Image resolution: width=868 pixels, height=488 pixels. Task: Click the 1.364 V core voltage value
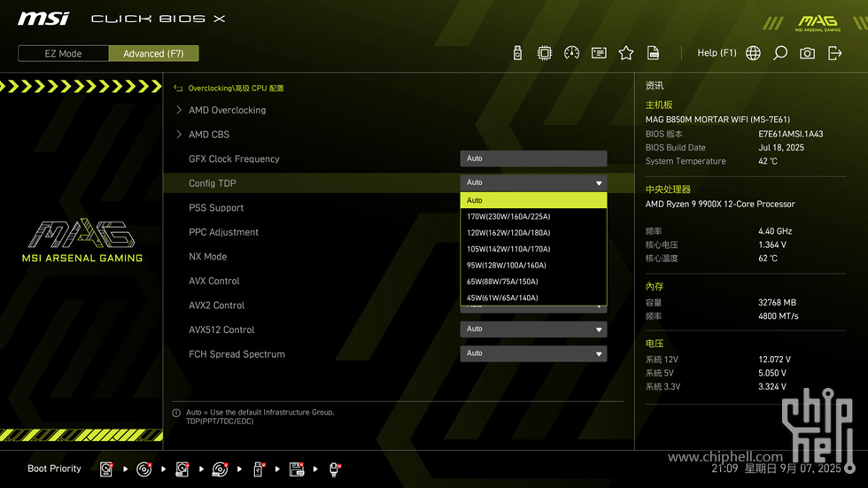pyautogui.click(x=771, y=244)
